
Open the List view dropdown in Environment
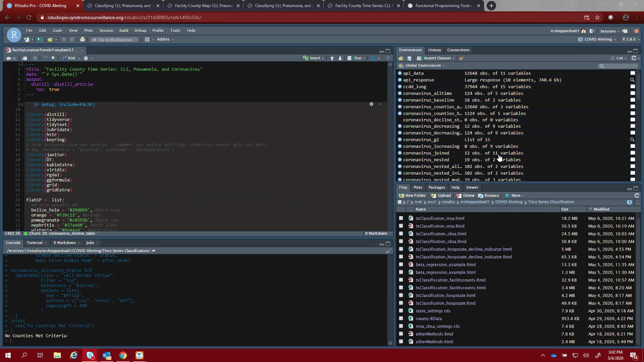pos(619,58)
